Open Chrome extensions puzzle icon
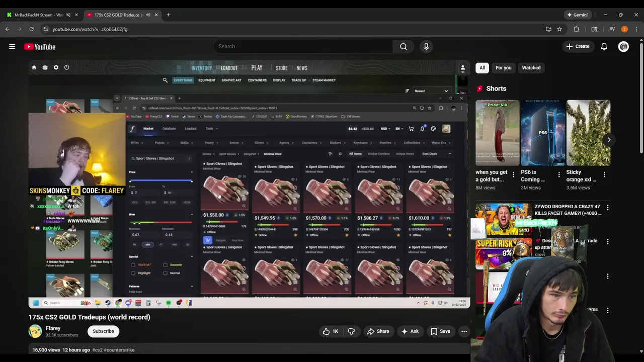644x362 pixels. click(x=577, y=29)
